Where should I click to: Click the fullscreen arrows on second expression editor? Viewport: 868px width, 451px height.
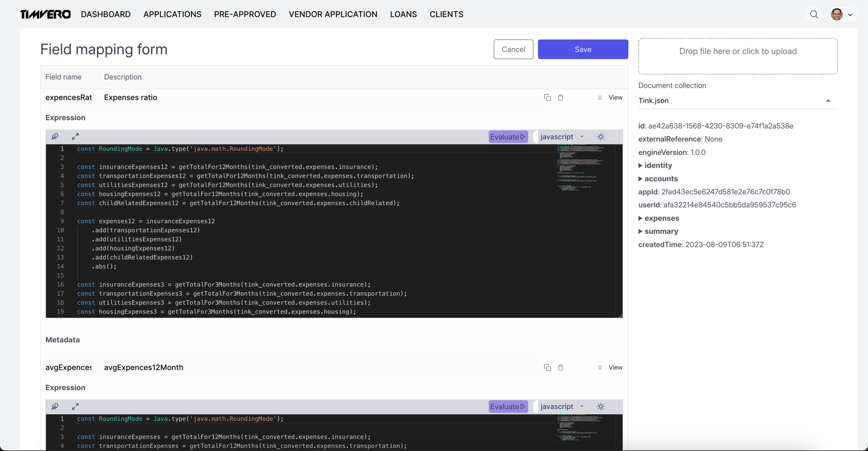[x=75, y=407]
